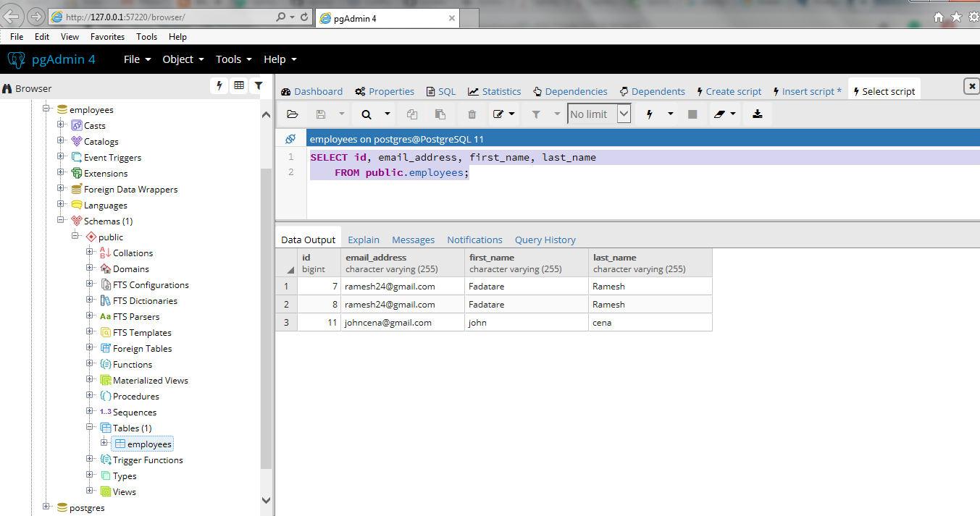Open pgAdmin Tools menu
Screen dimensions: 980x516
pos(234,59)
